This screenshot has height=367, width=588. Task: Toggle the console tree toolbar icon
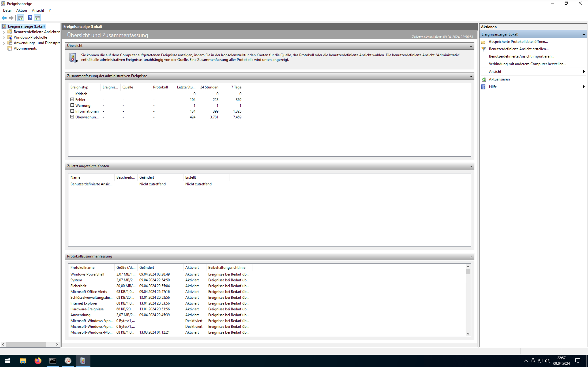(x=21, y=18)
